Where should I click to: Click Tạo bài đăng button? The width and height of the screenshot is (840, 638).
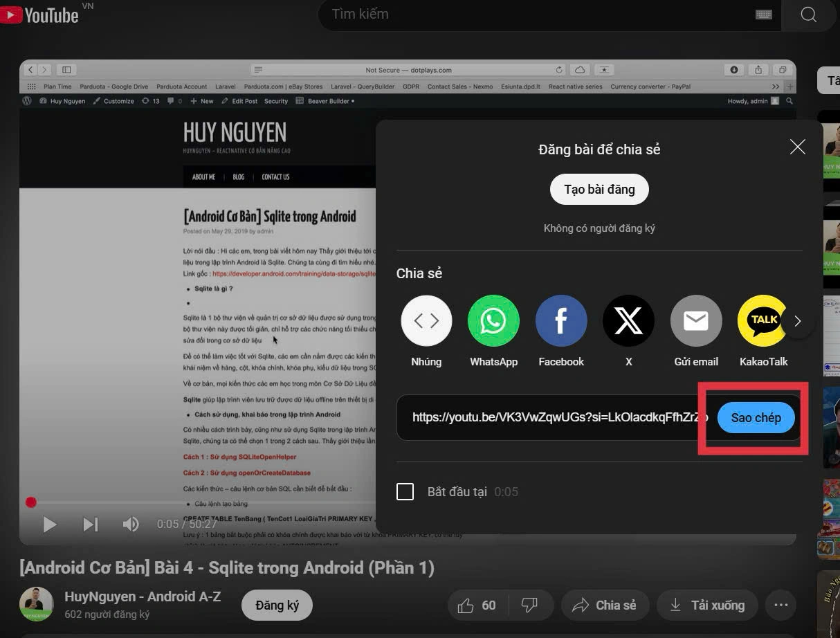point(599,190)
